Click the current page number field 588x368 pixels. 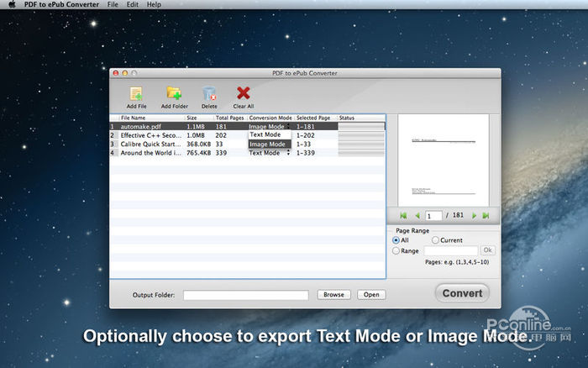(x=433, y=216)
